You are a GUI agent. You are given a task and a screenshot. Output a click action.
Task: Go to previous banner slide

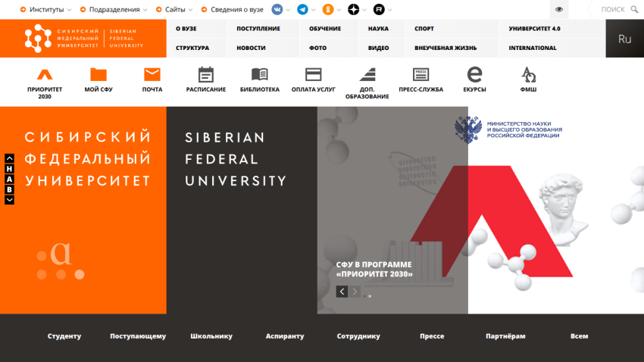(x=342, y=292)
